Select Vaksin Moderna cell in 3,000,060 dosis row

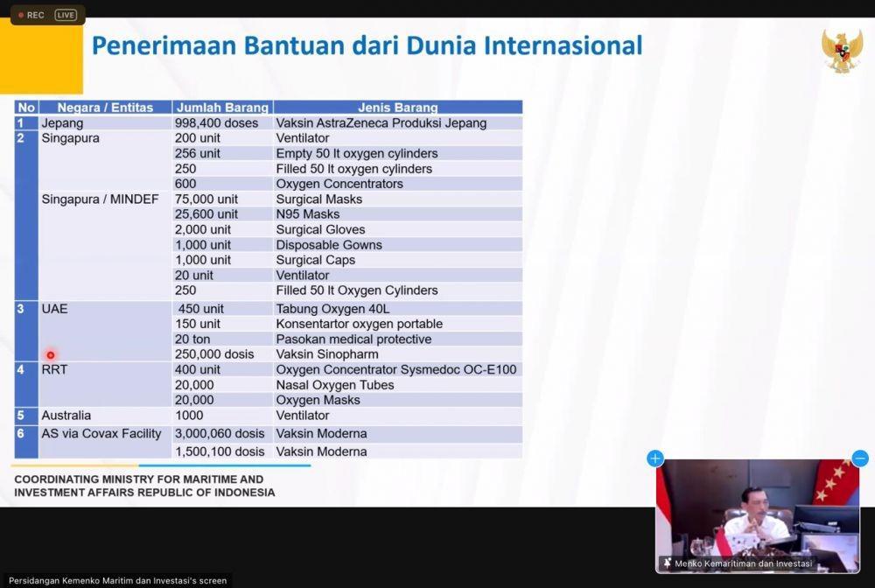coord(398,433)
